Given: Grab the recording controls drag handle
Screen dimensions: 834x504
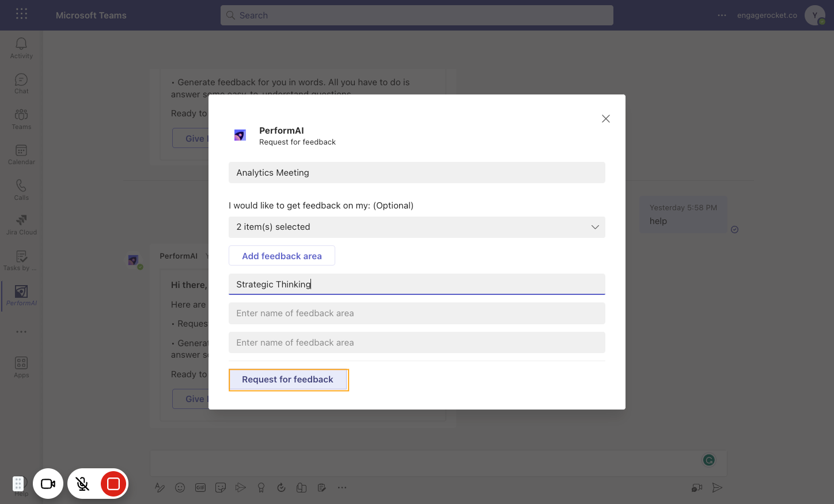Looking at the screenshot, I should (18, 484).
